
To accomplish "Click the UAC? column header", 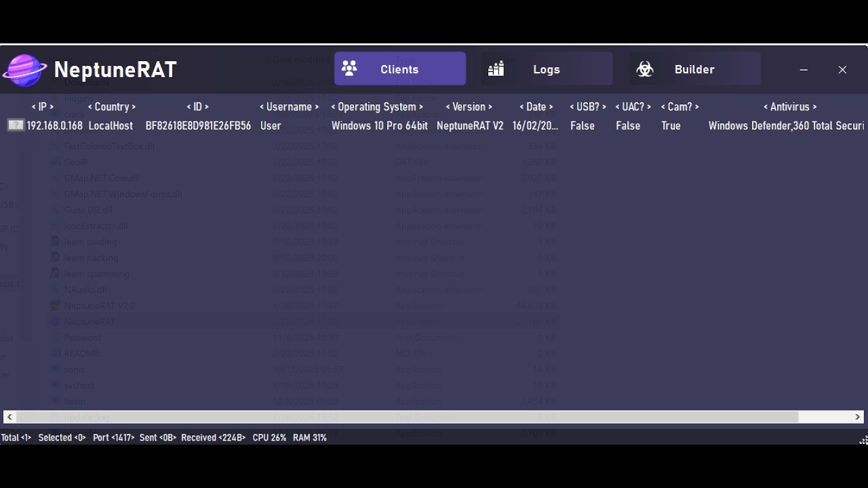I will click(x=633, y=107).
